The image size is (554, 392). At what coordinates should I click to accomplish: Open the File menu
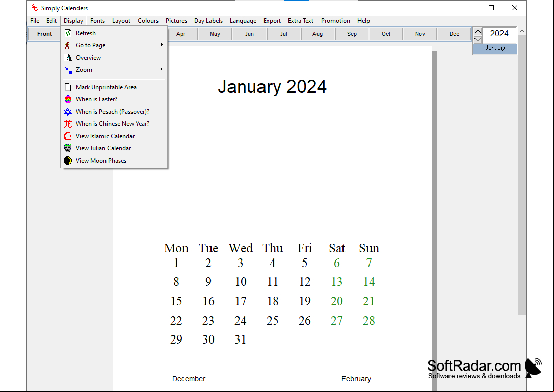[35, 21]
